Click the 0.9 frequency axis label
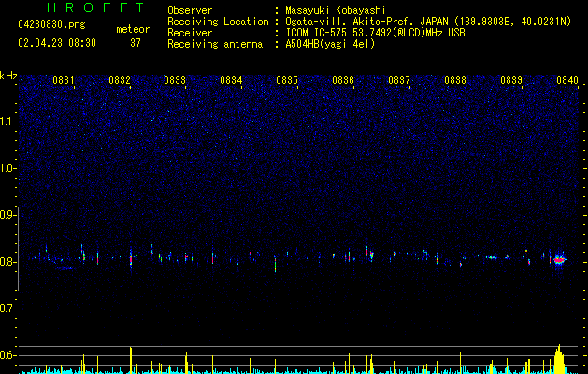The width and height of the screenshot is (588, 374). coord(8,215)
